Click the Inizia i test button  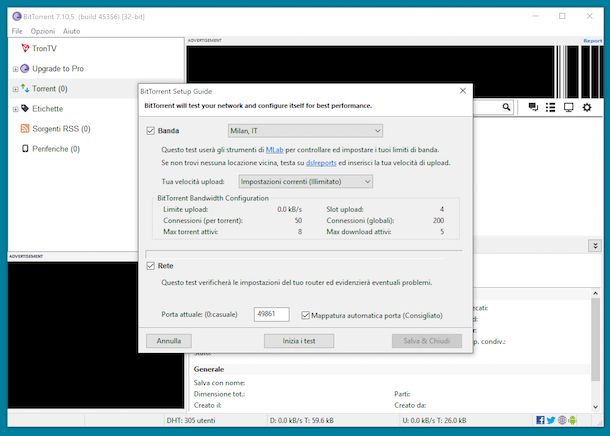coord(299,341)
